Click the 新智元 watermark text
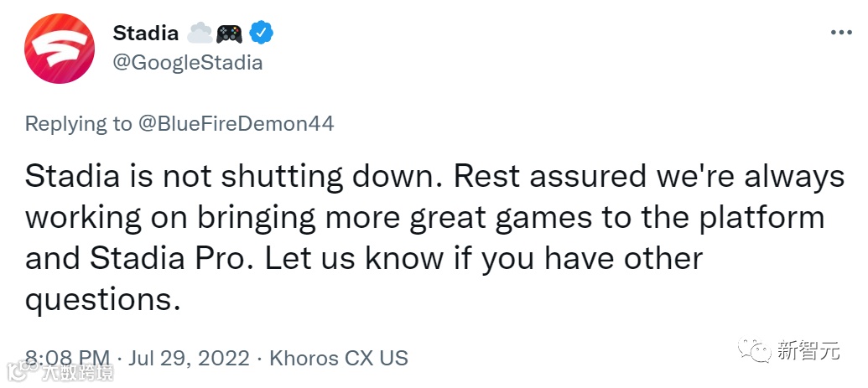 [808, 350]
